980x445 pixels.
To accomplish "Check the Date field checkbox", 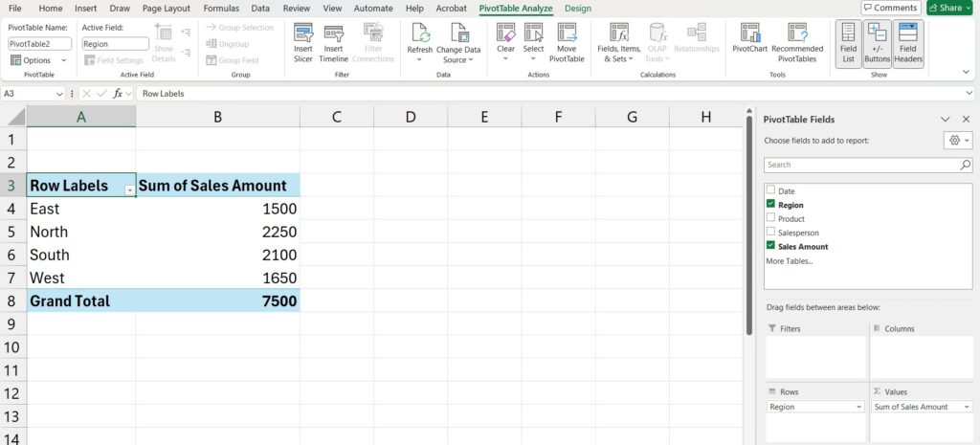I will click(x=770, y=190).
